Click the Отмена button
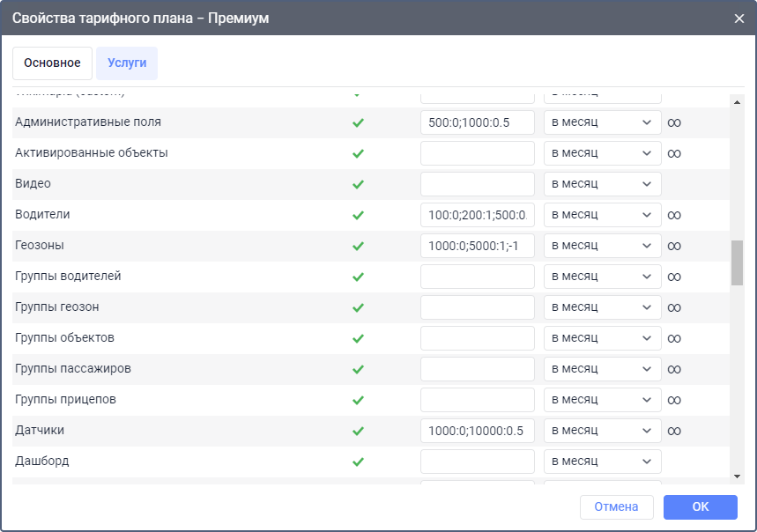This screenshot has width=757, height=532. (x=616, y=507)
